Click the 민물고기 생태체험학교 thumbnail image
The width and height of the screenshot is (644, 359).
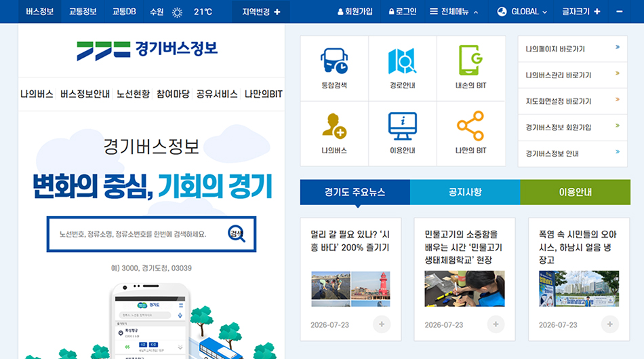click(464, 288)
